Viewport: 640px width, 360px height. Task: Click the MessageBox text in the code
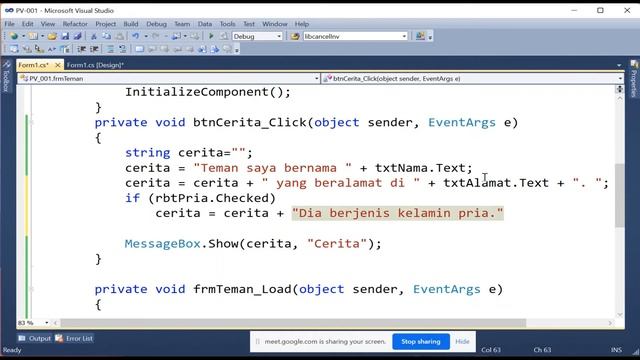coord(162,244)
